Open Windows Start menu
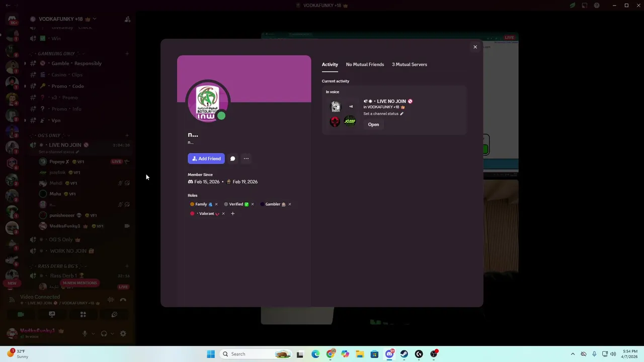Screen dimensions: 644x362 (x=211, y=354)
